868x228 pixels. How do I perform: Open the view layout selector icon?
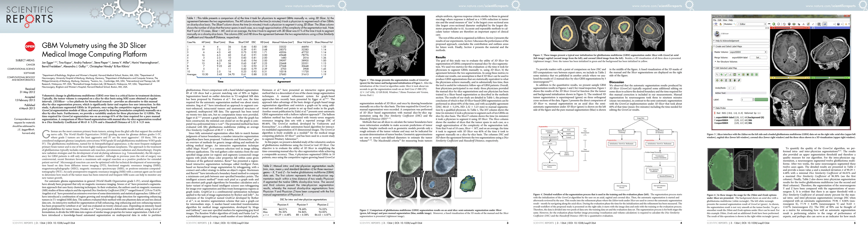click(x=819, y=24)
